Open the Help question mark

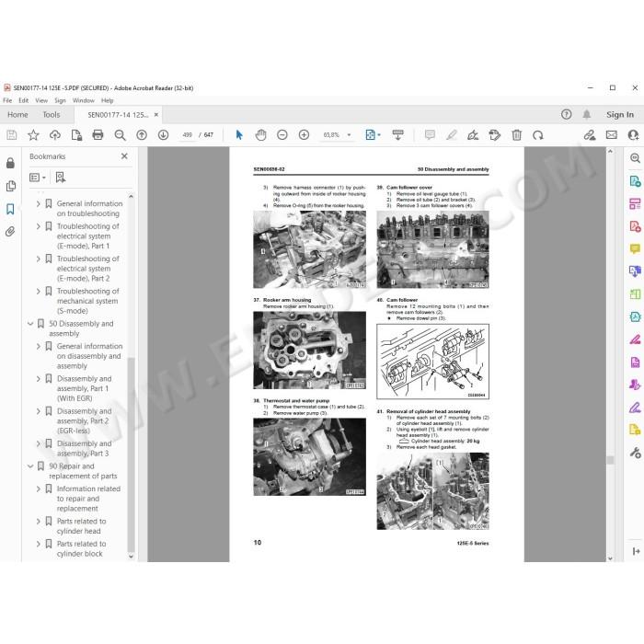pyautogui.click(x=567, y=115)
